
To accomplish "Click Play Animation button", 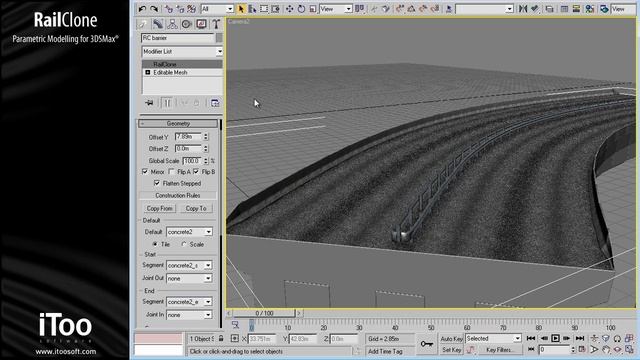I will coord(556,338).
